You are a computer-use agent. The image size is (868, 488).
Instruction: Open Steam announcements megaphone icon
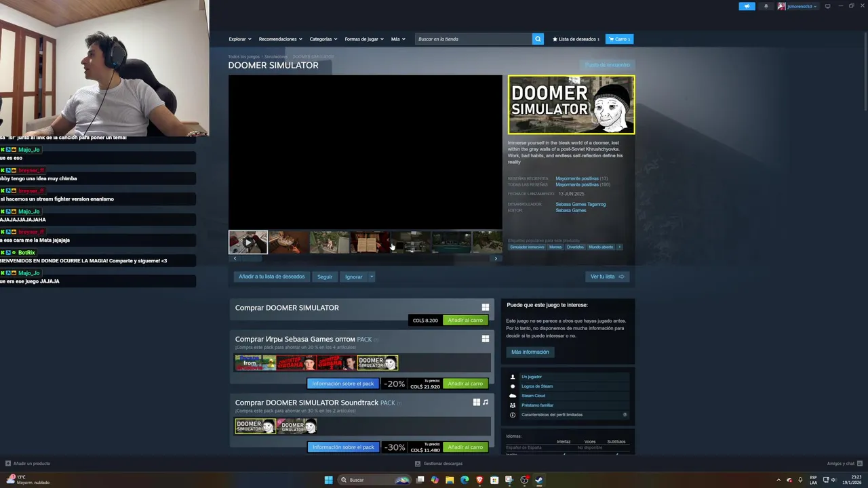(x=747, y=6)
